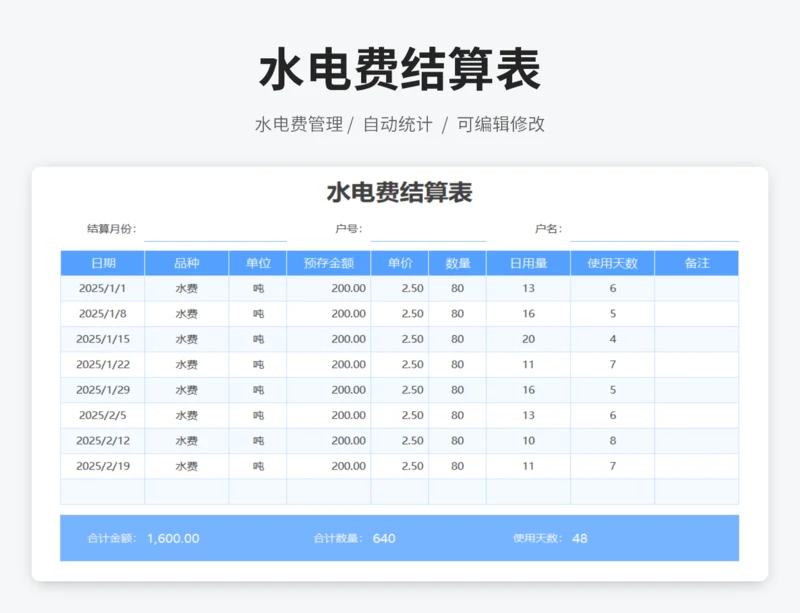Viewport: 800px width, 613px height.
Task: Click 200.00 cell in 2025/1/15 row
Action: click(x=329, y=339)
